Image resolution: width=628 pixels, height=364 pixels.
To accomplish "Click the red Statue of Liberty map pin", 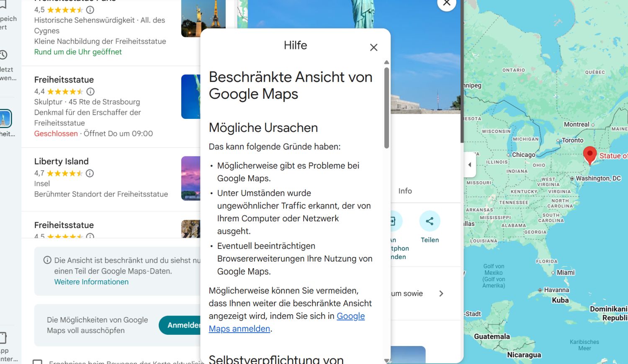I will (589, 155).
